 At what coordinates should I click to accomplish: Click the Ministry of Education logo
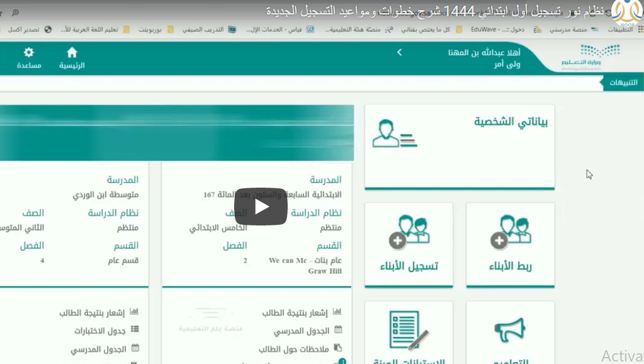pyautogui.click(x=582, y=57)
